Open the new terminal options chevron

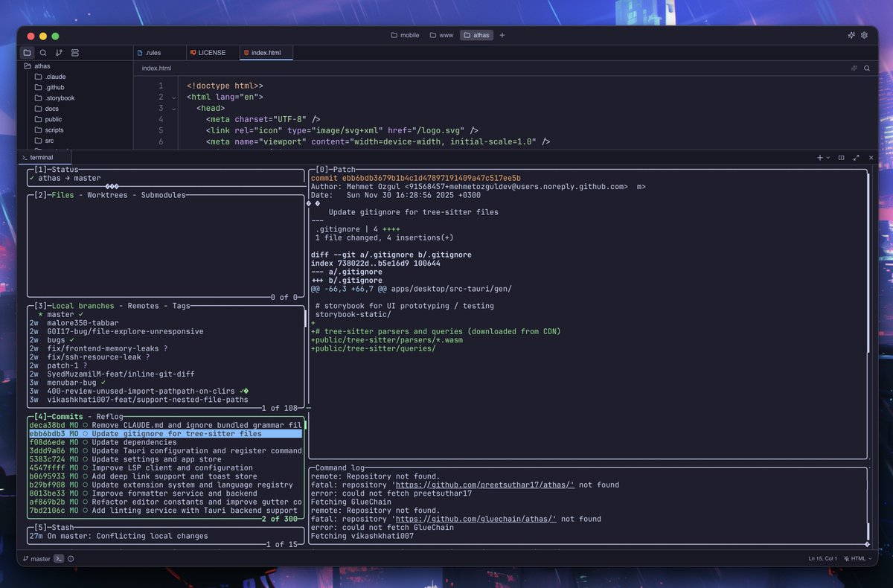(x=828, y=158)
